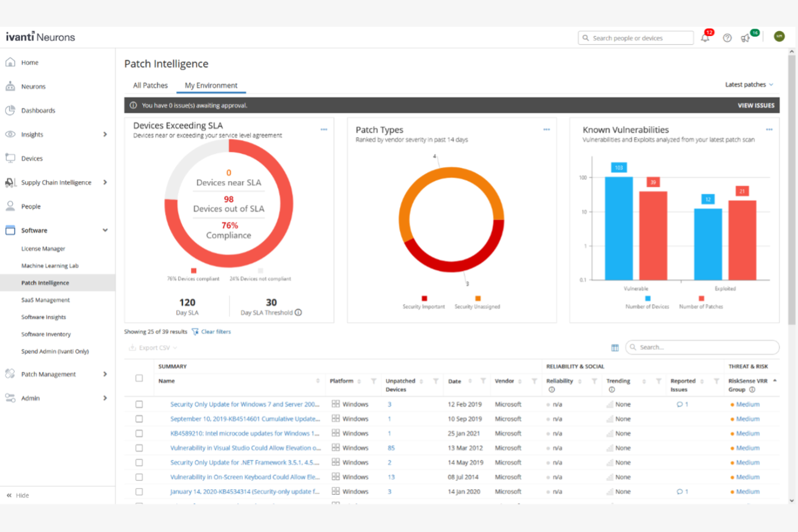798x532 pixels.
Task: Click the Clear filters link
Action: [x=215, y=331]
